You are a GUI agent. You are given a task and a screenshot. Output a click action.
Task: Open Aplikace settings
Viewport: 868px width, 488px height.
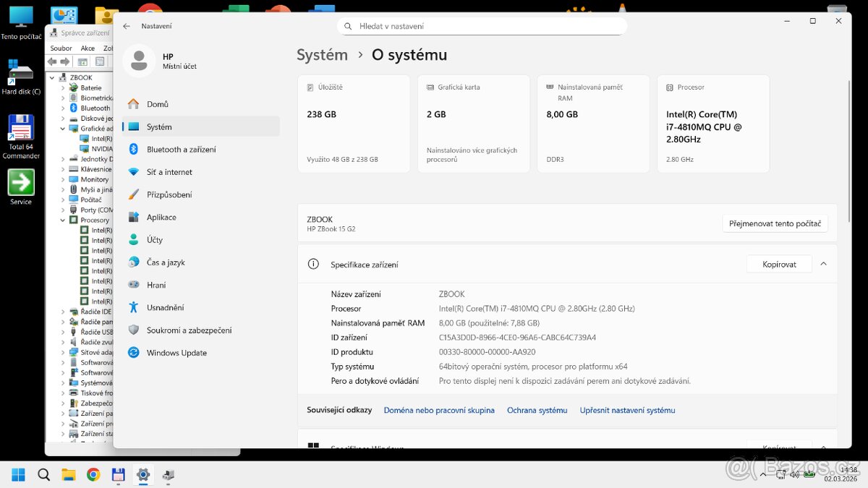(200, 217)
